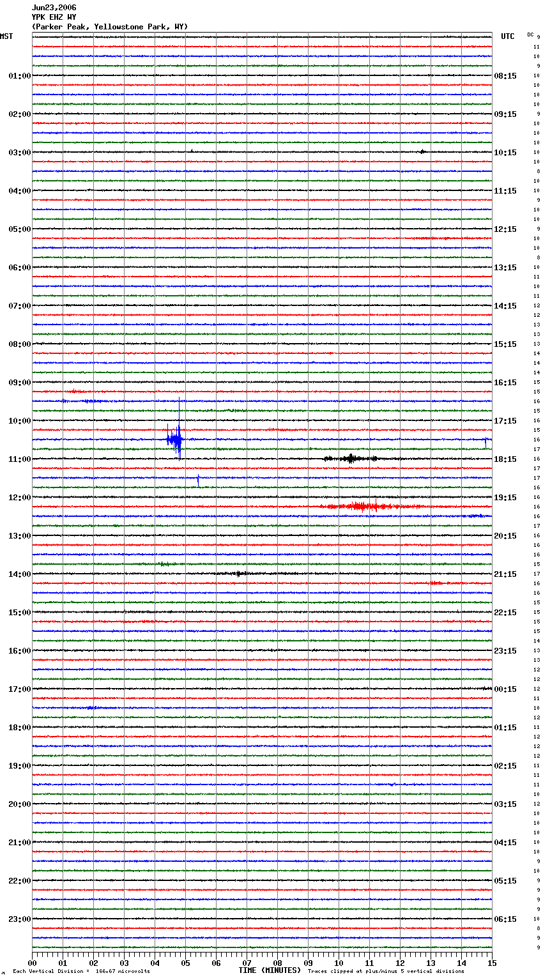Click the 09 minute tick label

[309, 963]
